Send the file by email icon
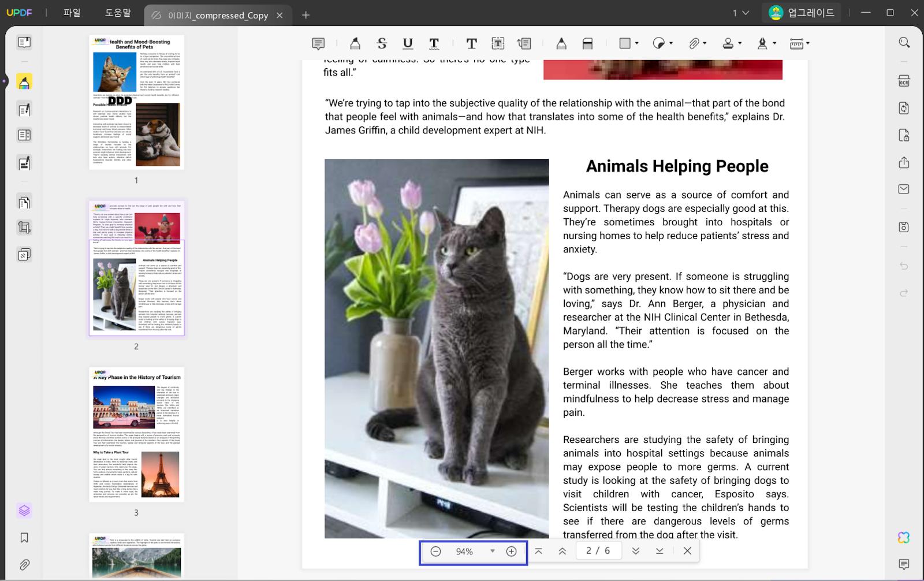 tap(904, 189)
